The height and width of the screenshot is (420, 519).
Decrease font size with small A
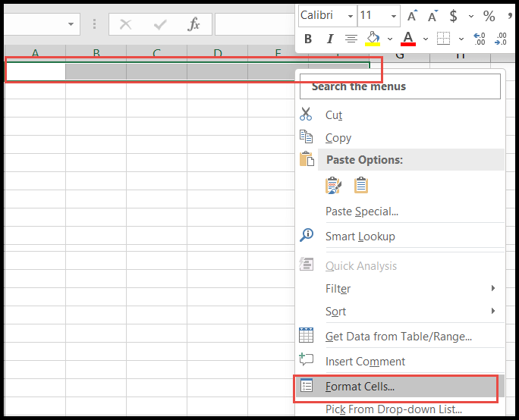pyautogui.click(x=432, y=16)
